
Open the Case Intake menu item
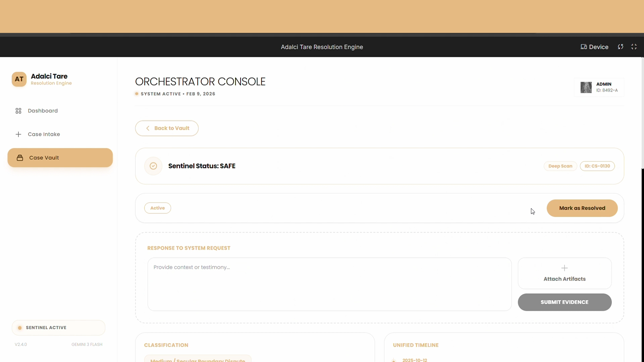tap(44, 134)
